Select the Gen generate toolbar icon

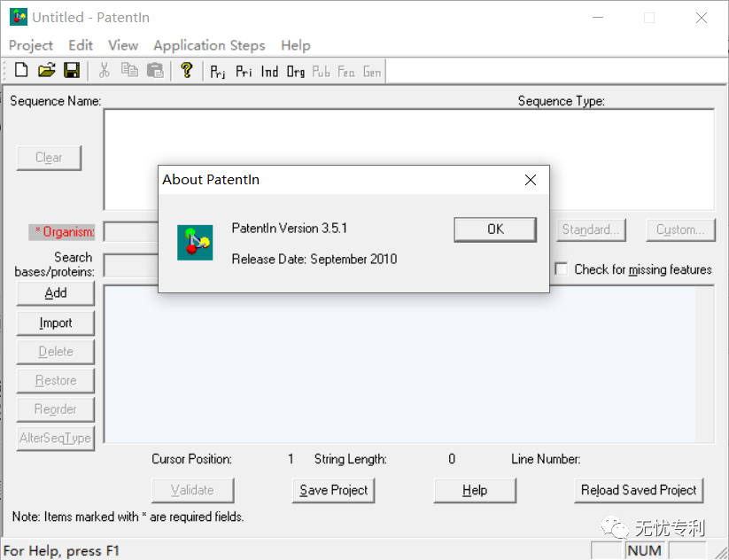click(372, 72)
